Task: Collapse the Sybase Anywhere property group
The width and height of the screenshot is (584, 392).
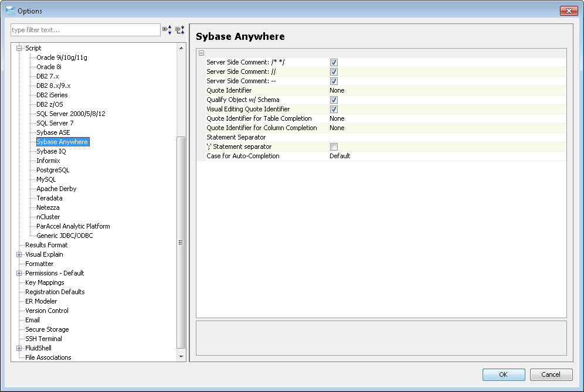Action: (202, 53)
